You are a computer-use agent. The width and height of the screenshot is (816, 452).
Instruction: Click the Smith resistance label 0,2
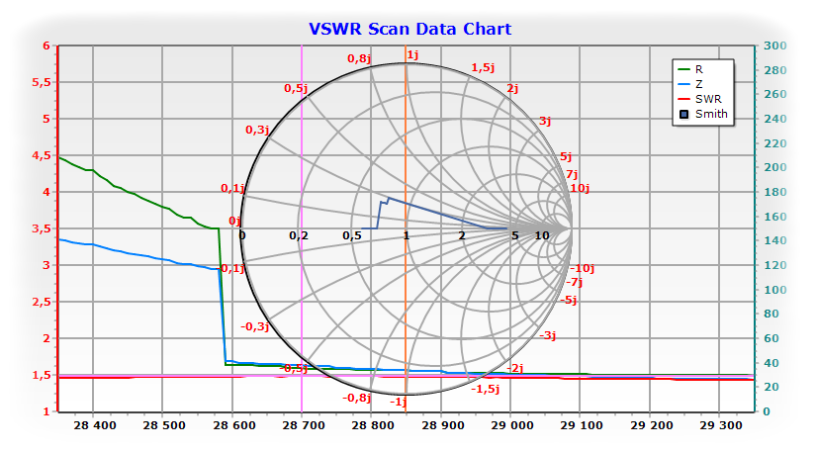click(299, 236)
